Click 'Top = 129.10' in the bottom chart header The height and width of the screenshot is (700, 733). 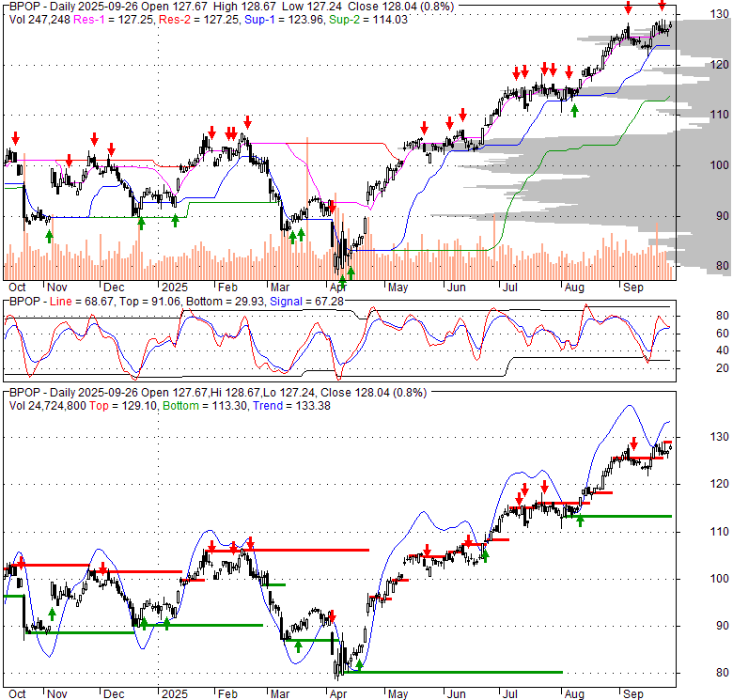point(123,406)
